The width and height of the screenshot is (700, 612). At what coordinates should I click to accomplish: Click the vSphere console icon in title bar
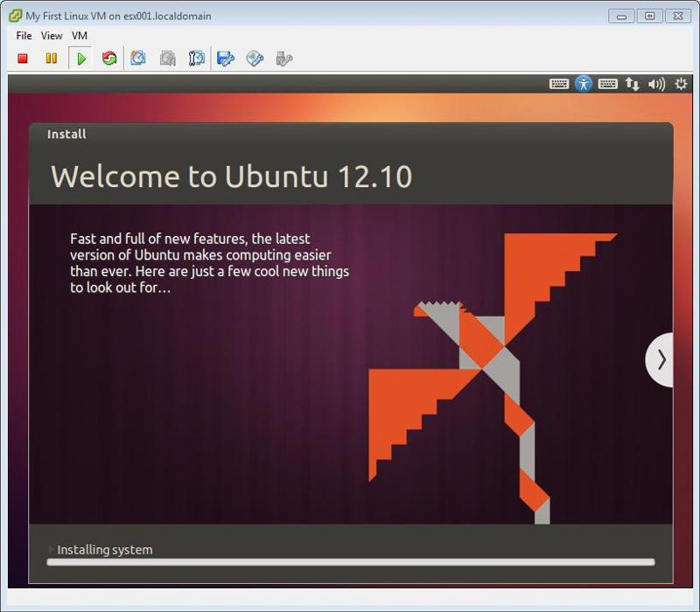click(15, 16)
